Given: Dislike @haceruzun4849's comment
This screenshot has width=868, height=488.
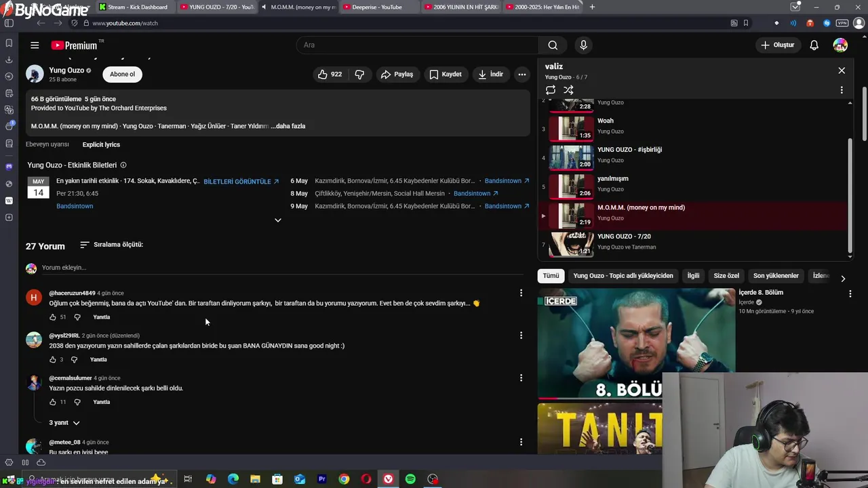Looking at the screenshot, I should (77, 317).
